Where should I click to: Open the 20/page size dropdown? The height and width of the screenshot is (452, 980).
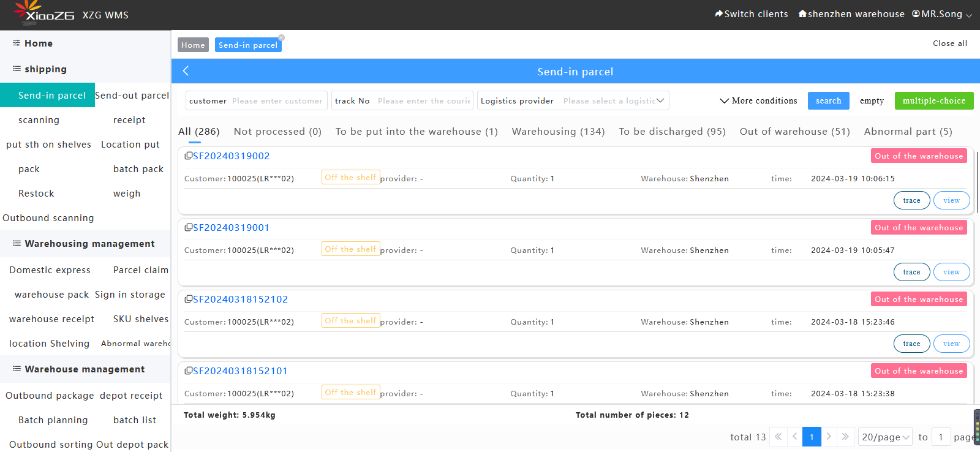(x=885, y=437)
